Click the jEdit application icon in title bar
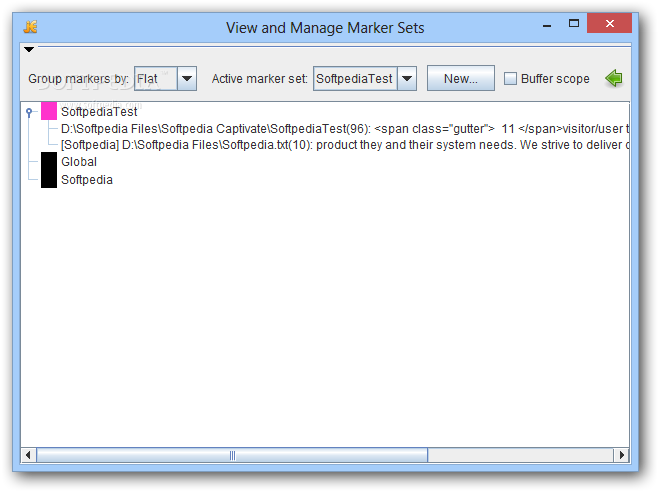659x492 pixels. [x=30, y=27]
